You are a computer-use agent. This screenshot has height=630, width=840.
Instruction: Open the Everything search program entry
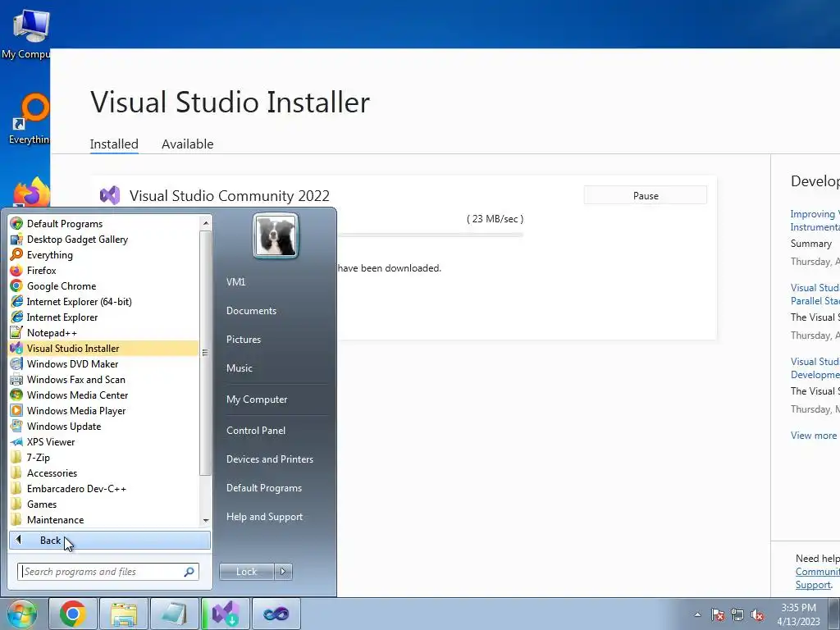click(103, 255)
